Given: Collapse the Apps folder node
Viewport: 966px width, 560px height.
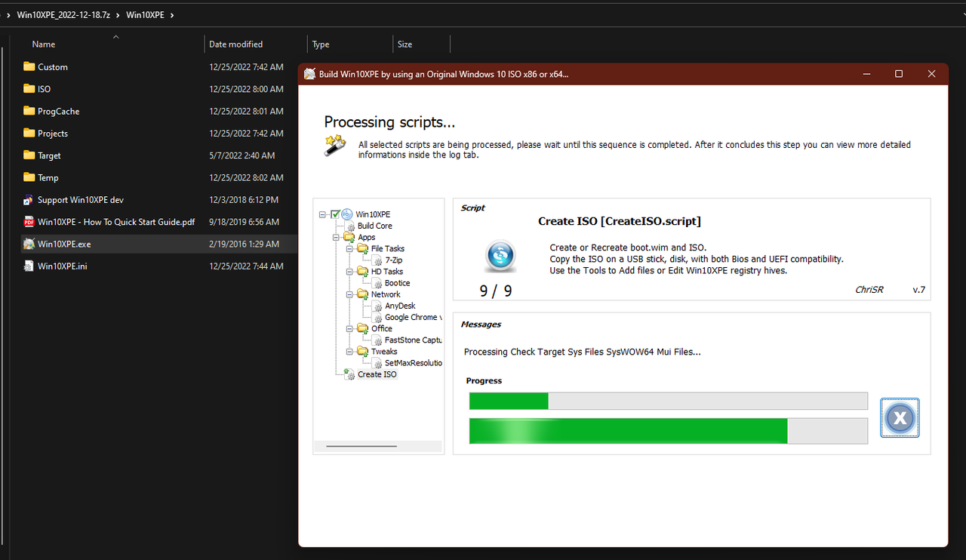Looking at the screenshot, I should point(337,237).
